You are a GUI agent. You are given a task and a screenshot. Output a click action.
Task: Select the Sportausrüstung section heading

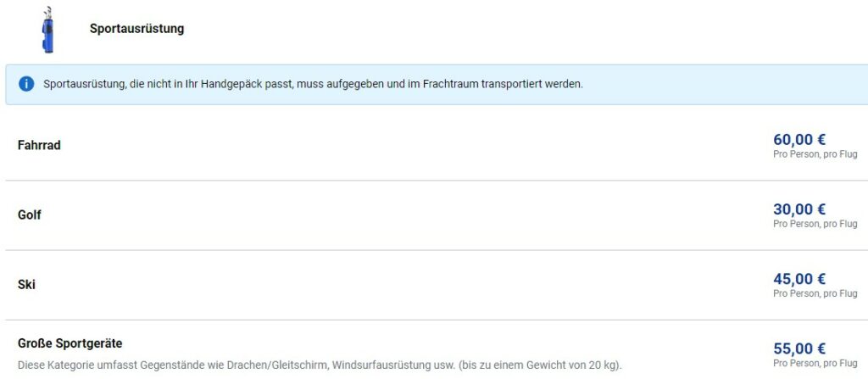click(x=136, y=29)
